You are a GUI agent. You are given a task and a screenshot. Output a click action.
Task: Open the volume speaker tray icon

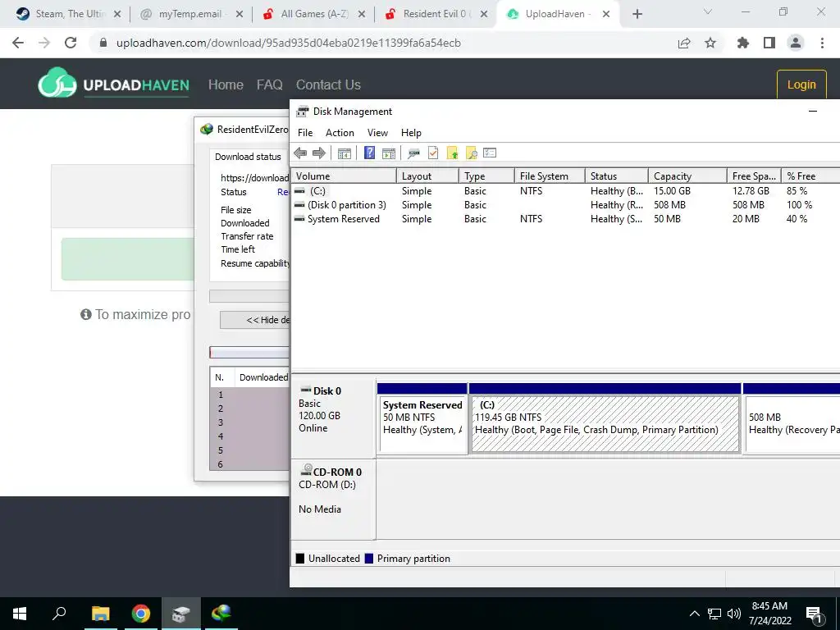734,614
